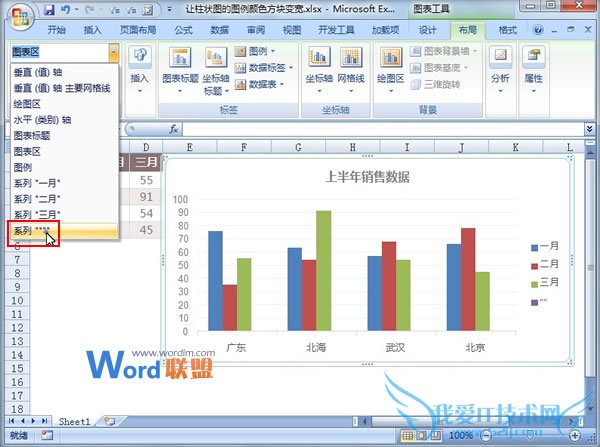
Task: Click the zoom in plus button
Action: pyautogui.click(x=575, y=436)
